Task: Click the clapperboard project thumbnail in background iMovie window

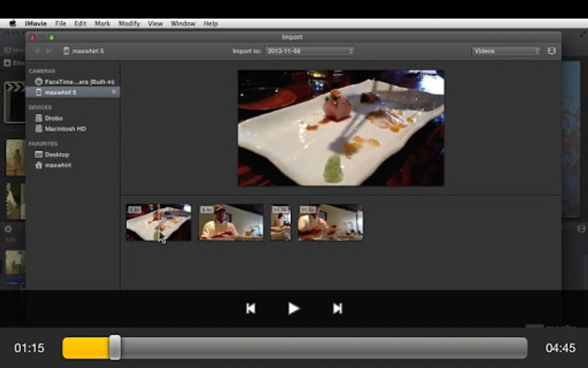Action: (x=15, y=102)
